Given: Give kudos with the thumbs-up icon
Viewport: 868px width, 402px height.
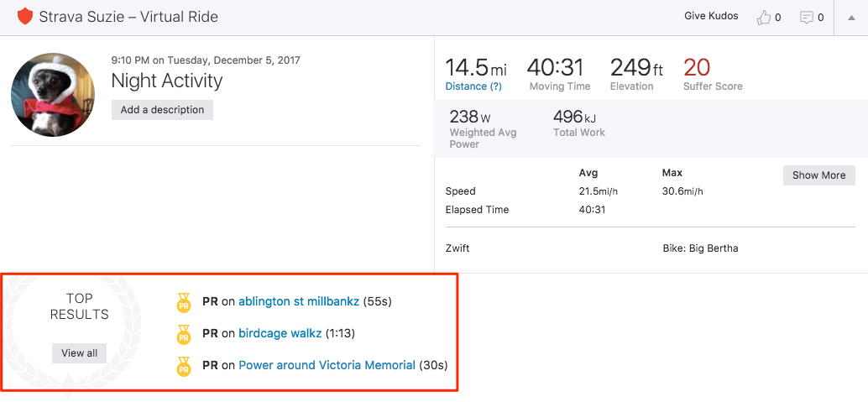Looking at the screenshot, I should 764,18.
